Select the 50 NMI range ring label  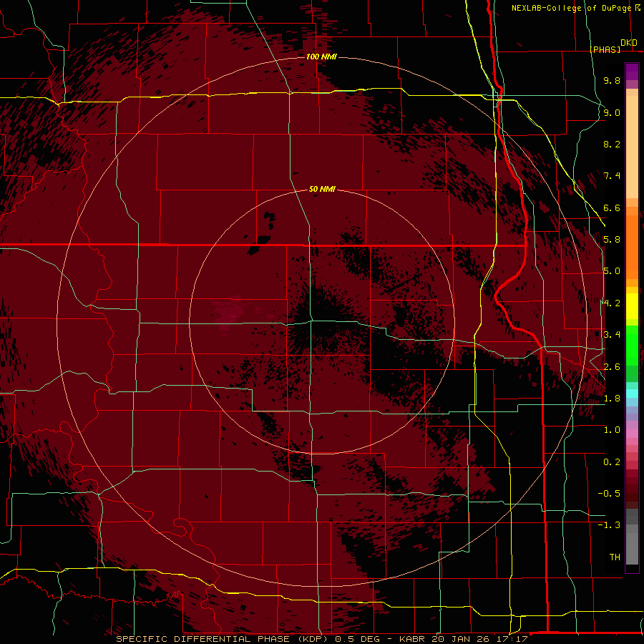322,189
